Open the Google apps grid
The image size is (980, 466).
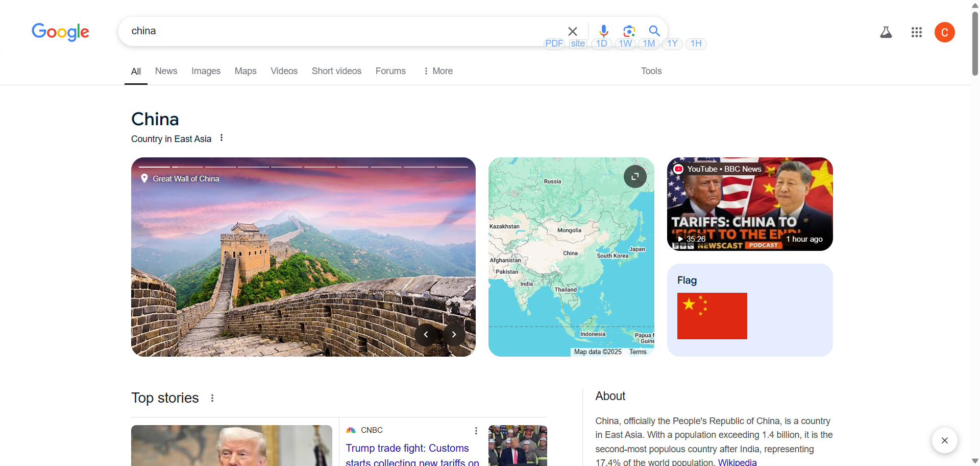tap(917, 32)
